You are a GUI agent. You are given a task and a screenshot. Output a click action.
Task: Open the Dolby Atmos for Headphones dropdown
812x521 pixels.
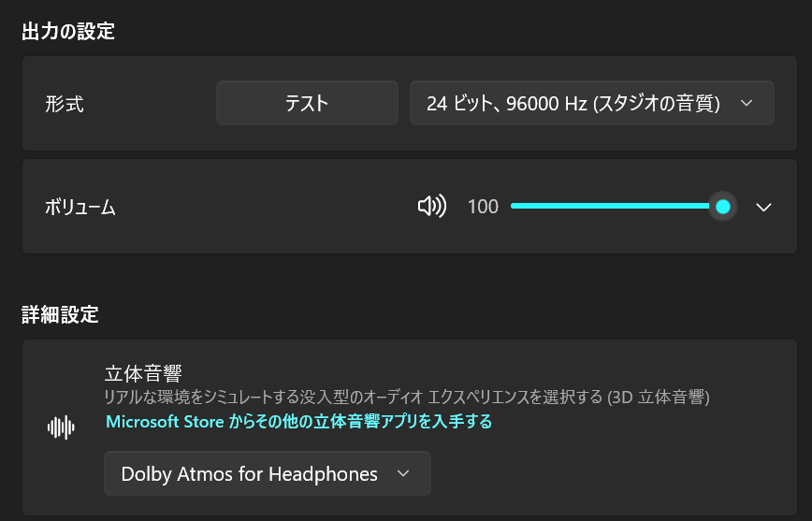click(267, 473)
